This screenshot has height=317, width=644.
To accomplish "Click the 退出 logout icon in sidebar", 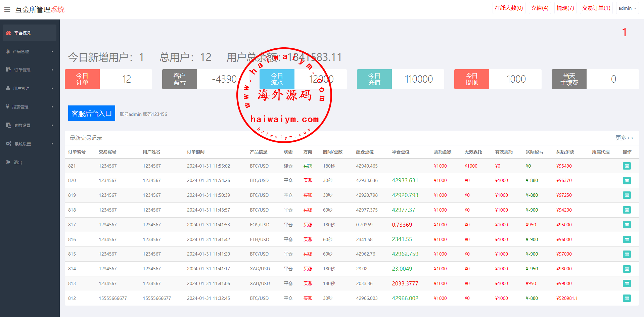I will pyautogui.click(x=8, y=162).
